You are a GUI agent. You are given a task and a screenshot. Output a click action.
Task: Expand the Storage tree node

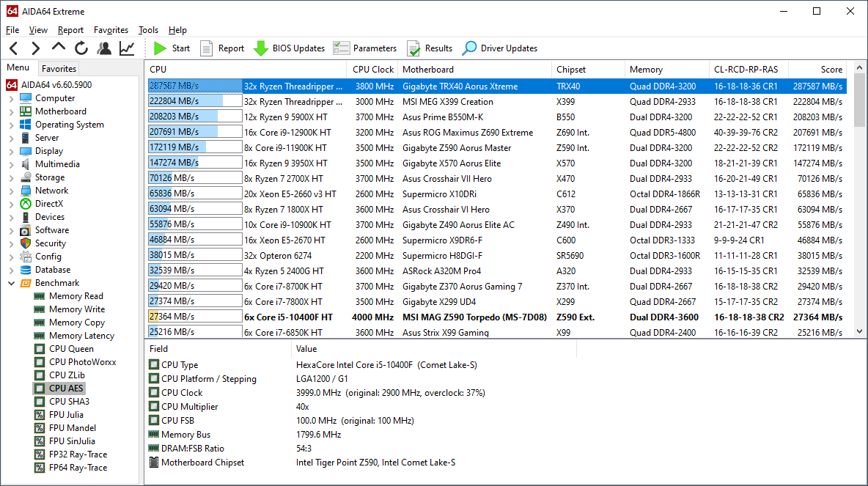(11, 177)
